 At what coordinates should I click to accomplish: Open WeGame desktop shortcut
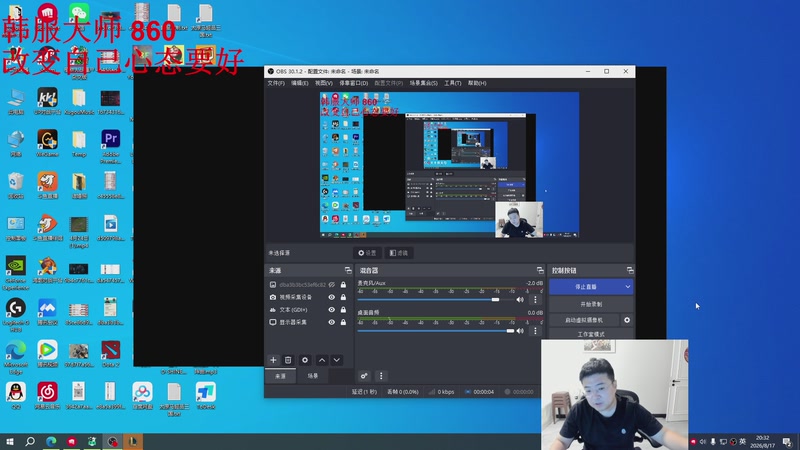click(47, 143)
